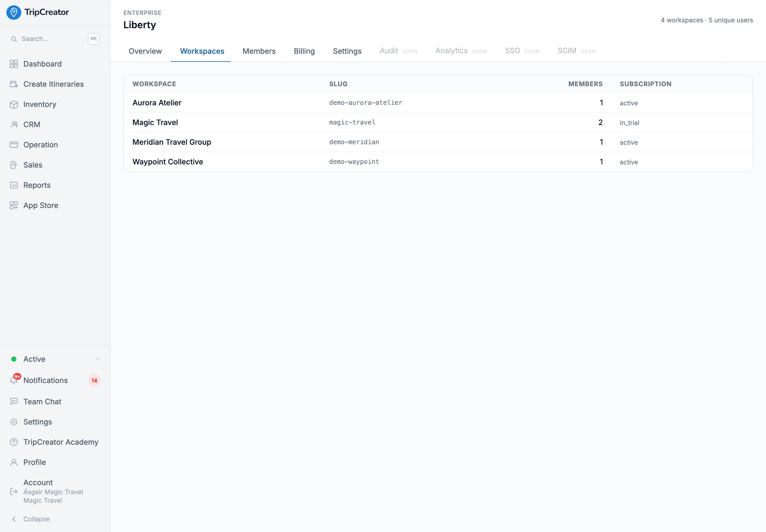
Task: Click the Inventory box icon
Action: [14, 104]
